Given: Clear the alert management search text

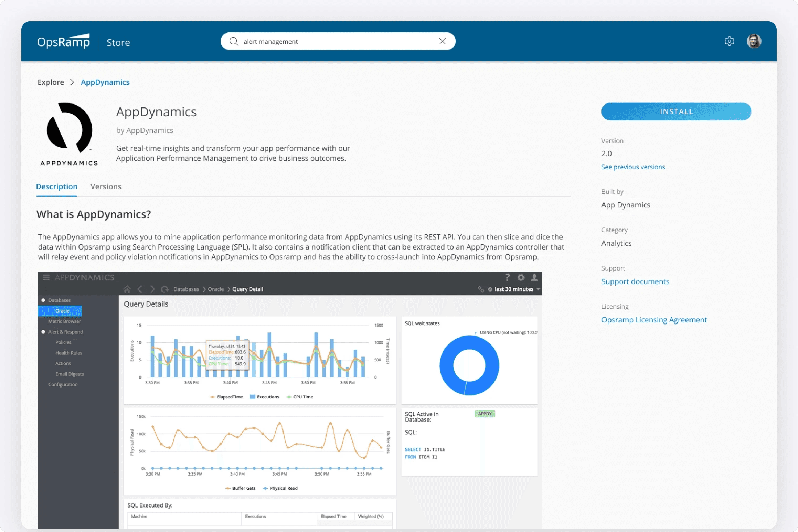Looking at the screenshot, I should click(x=442, y=41).
